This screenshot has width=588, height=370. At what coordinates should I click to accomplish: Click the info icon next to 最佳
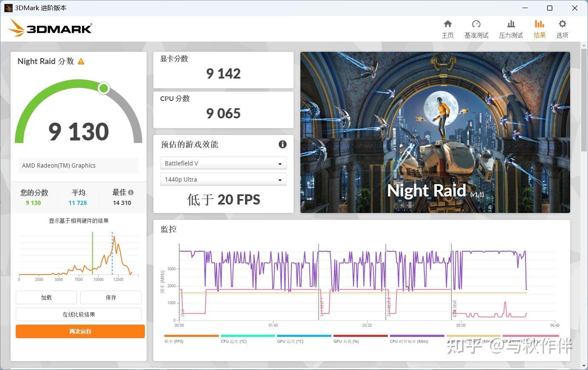pyautogui.click(x=131, y=192)
